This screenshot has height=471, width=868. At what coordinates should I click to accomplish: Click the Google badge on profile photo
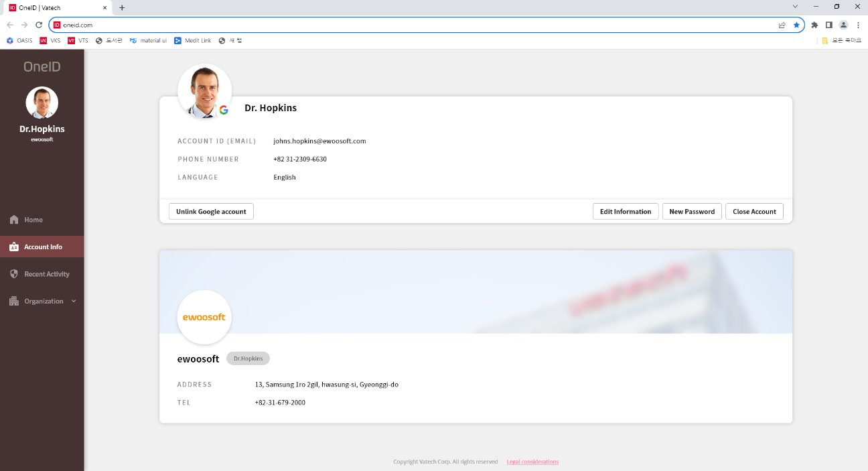[224, 110]
